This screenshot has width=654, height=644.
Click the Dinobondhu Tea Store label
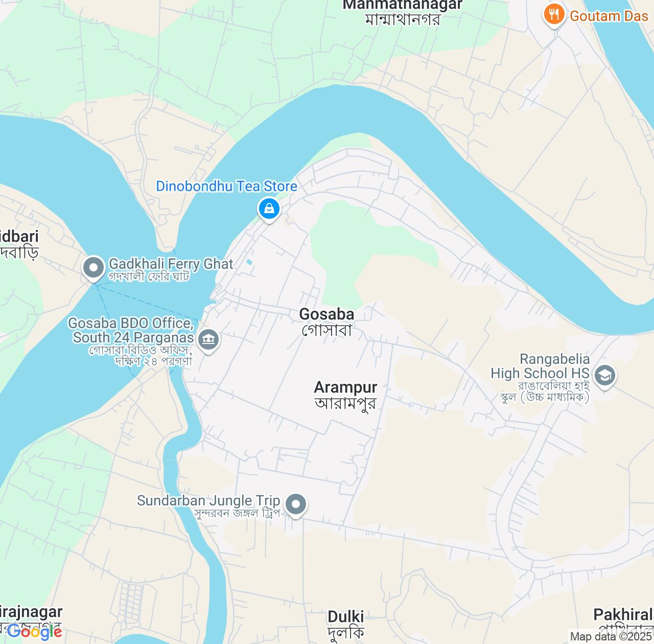[x=226, y=186]
